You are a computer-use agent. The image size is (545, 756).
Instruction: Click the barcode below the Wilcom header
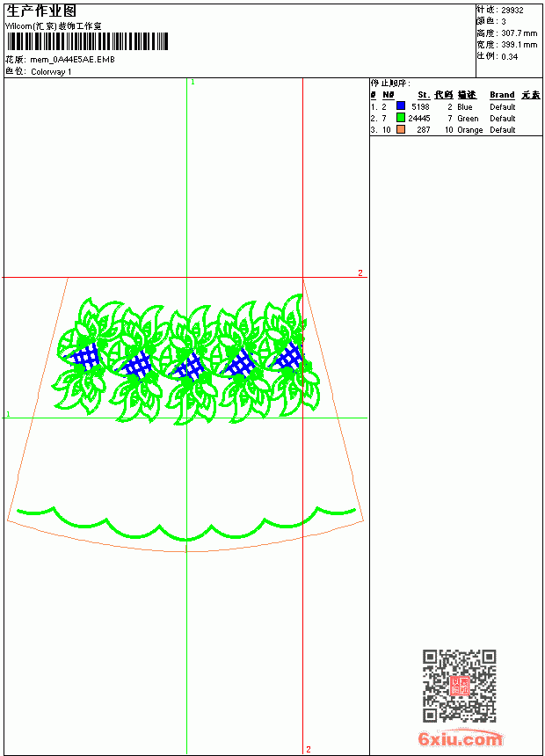click(x=87, y=41)
